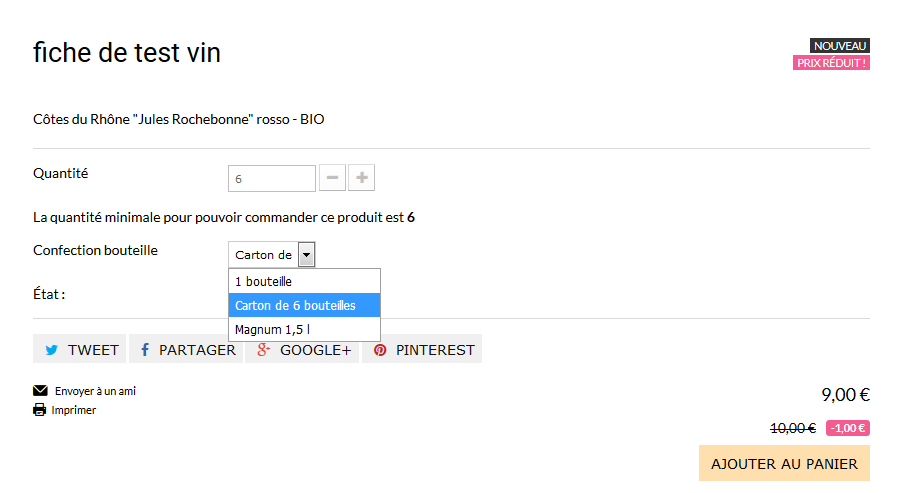Click the plus quantity button
The height and width of the screenshot is (493, 903).
pos(362,177)
